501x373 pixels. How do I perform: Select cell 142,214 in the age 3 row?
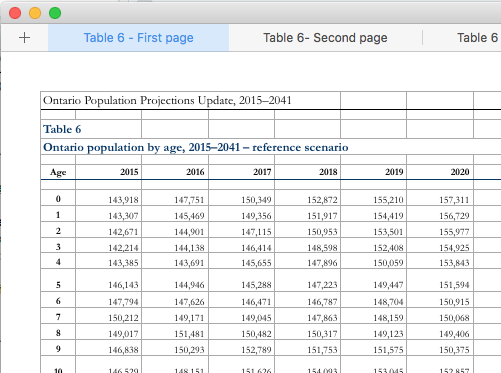click(108, 246)
